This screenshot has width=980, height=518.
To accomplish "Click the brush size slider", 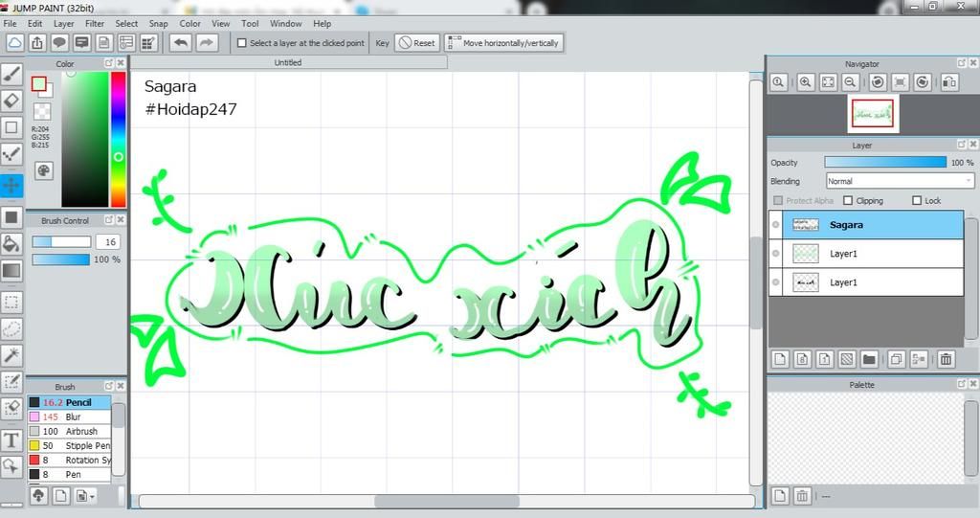I will pyautogui.click(x=61, y=242).
